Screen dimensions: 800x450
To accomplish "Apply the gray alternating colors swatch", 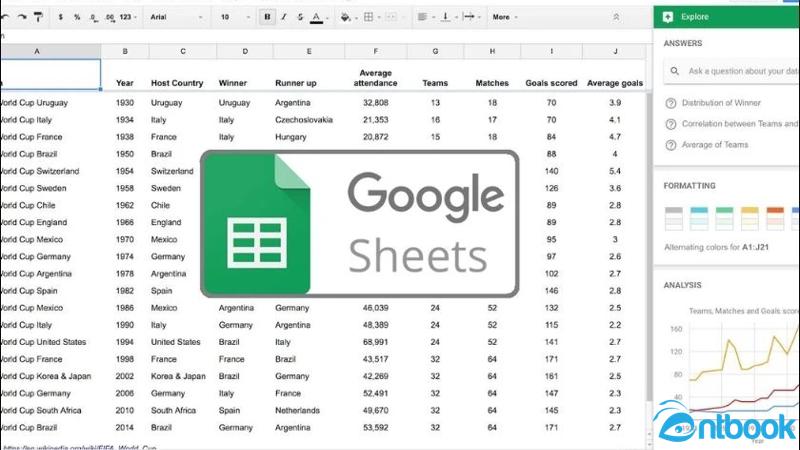I will tap(673, 218).
